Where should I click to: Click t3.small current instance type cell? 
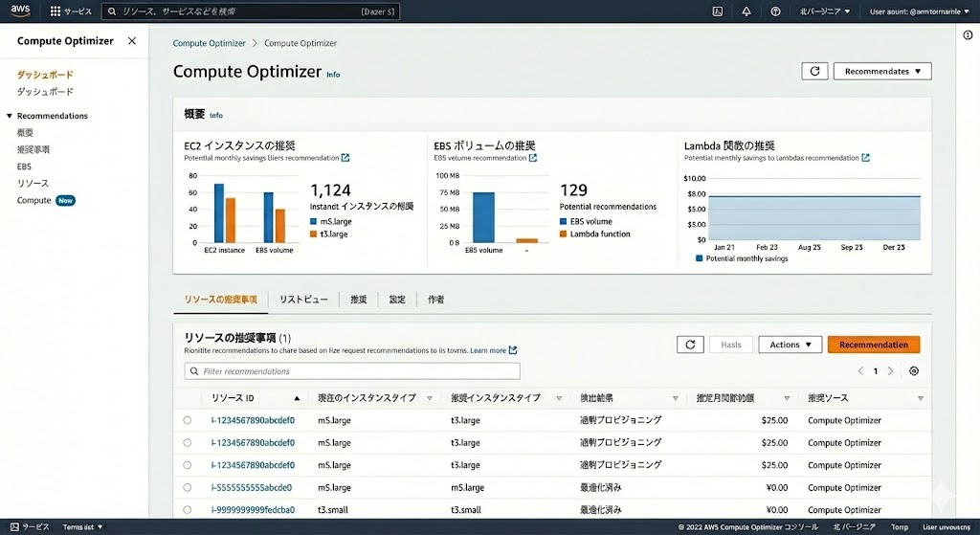[x=332, y=510]
